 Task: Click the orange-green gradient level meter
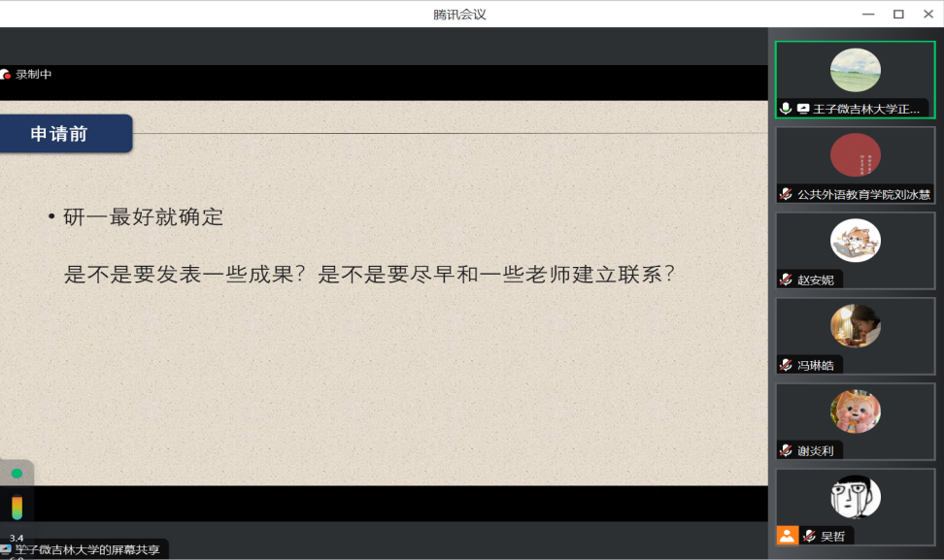coord(17,508)
